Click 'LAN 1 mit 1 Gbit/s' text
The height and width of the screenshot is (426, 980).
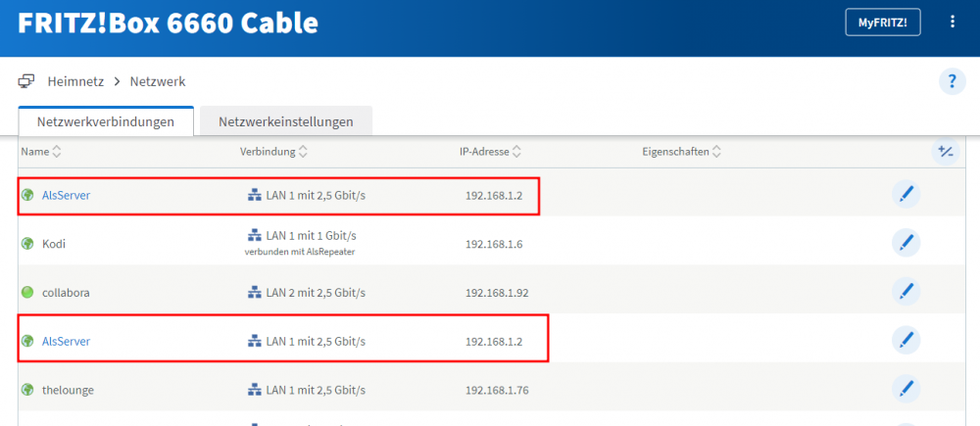(x=312, y=235)
